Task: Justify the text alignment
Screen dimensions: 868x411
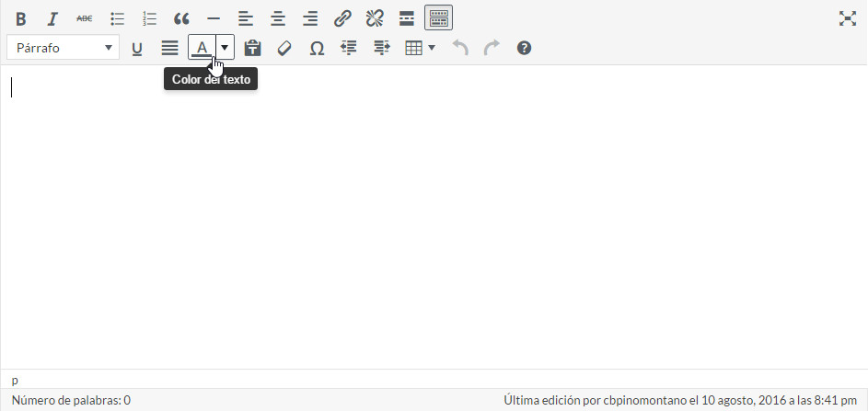Action: (169, 48)
